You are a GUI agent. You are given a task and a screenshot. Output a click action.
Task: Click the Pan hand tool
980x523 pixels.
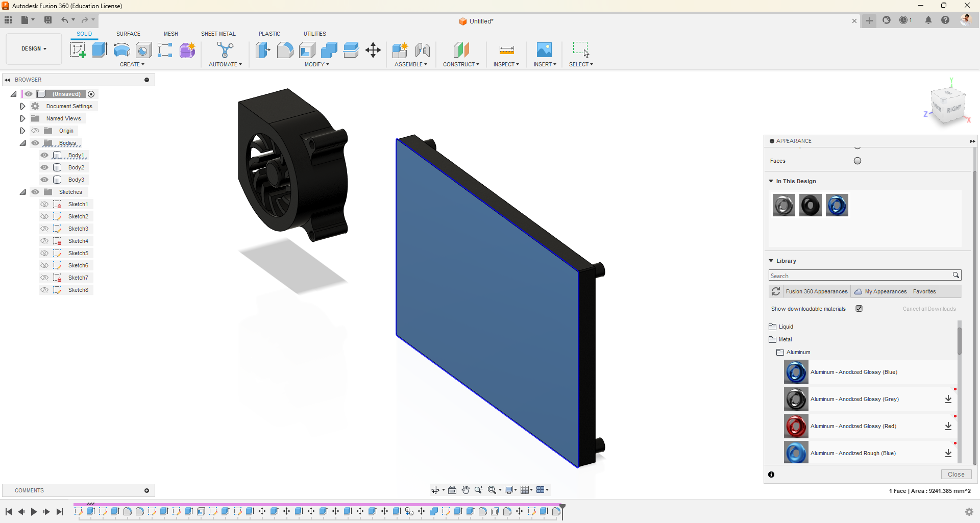[465, 490]
